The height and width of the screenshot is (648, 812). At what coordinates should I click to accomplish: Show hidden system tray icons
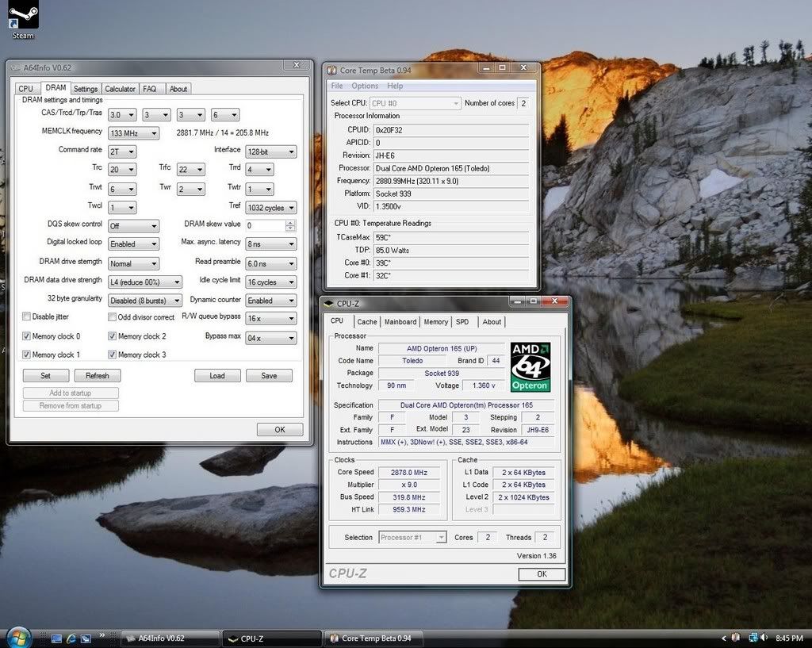click(723, 638)
